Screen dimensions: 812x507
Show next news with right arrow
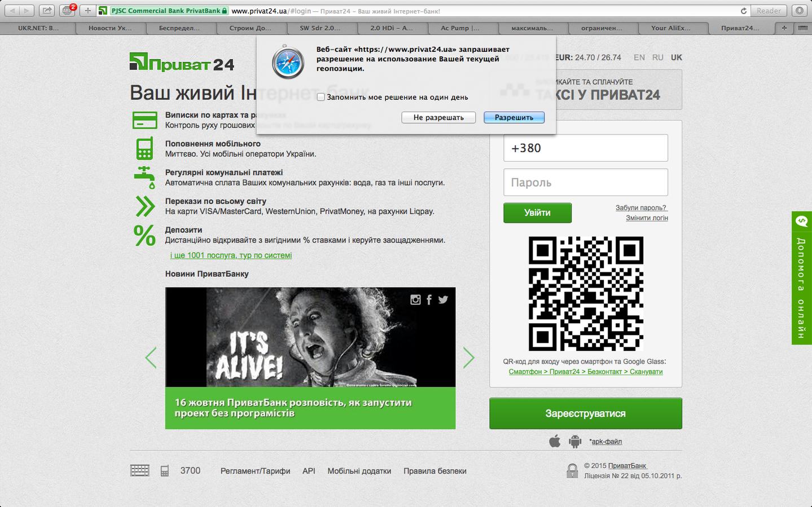tap(469, 358)
